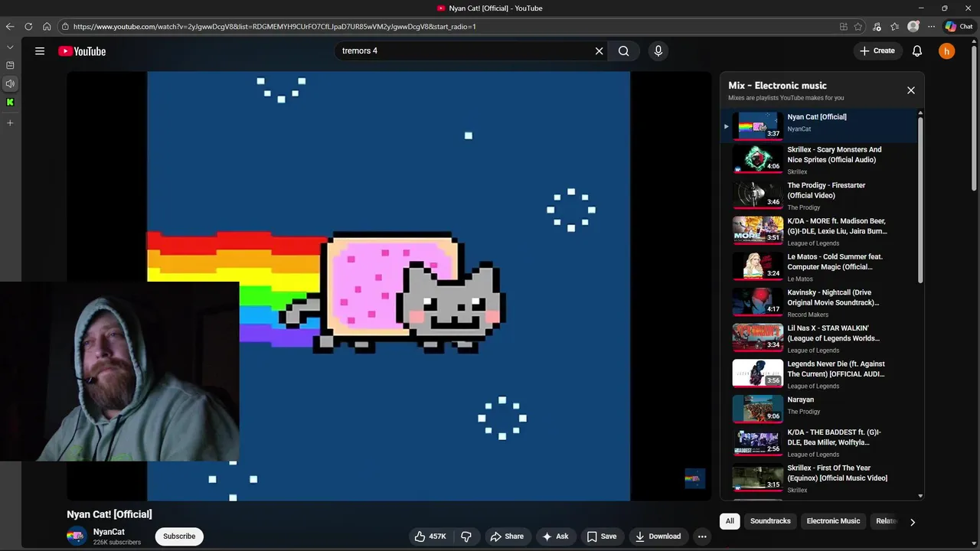Screen dimensions: 980x551
Task: Open the browser home page
Action: [x=47, y=26]
